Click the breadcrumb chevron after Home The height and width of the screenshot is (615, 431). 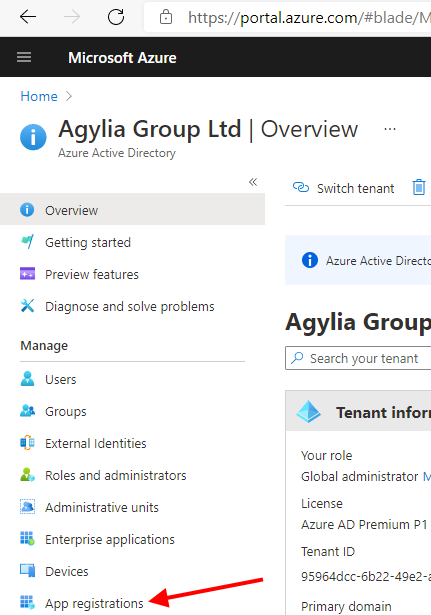69,96
